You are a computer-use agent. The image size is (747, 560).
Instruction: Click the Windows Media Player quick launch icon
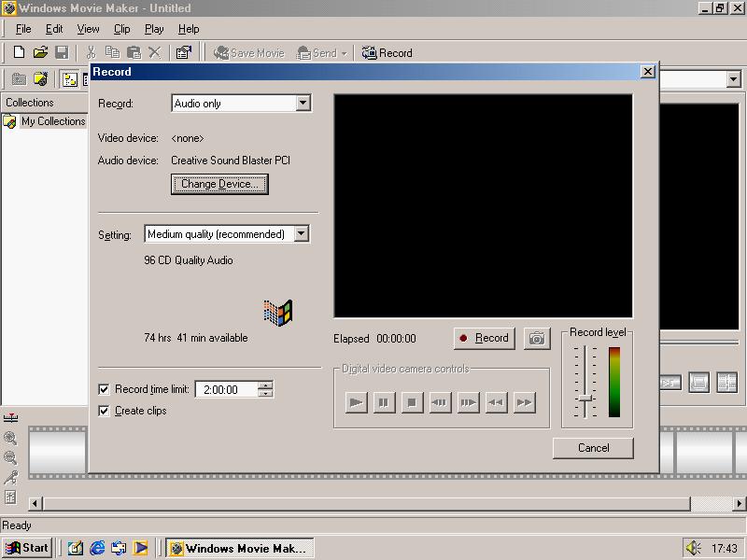click(140, 548)
